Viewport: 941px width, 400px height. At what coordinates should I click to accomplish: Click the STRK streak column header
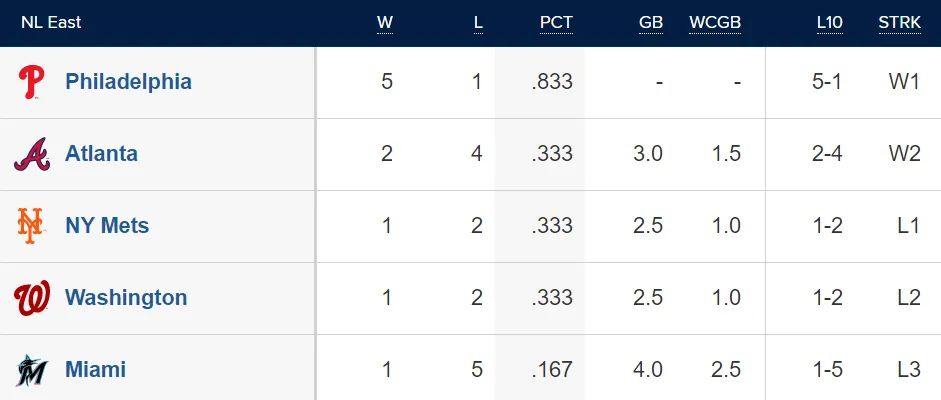tap(899, 23)
